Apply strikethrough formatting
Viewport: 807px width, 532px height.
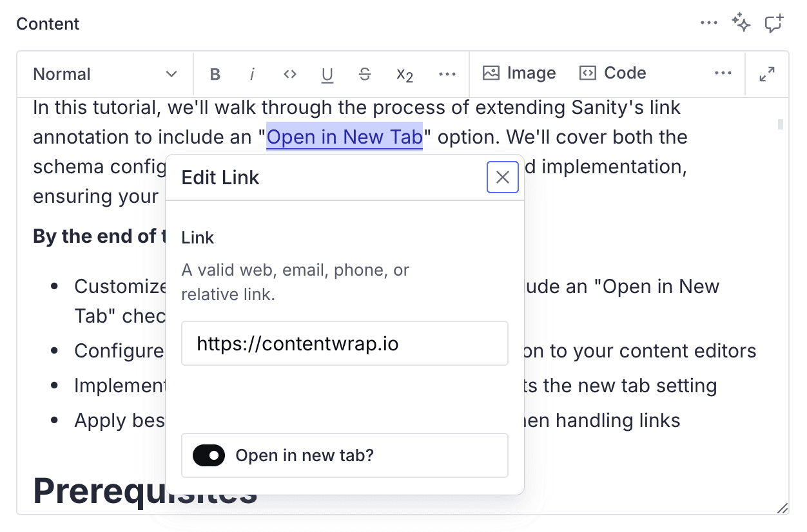pos(365,73)
